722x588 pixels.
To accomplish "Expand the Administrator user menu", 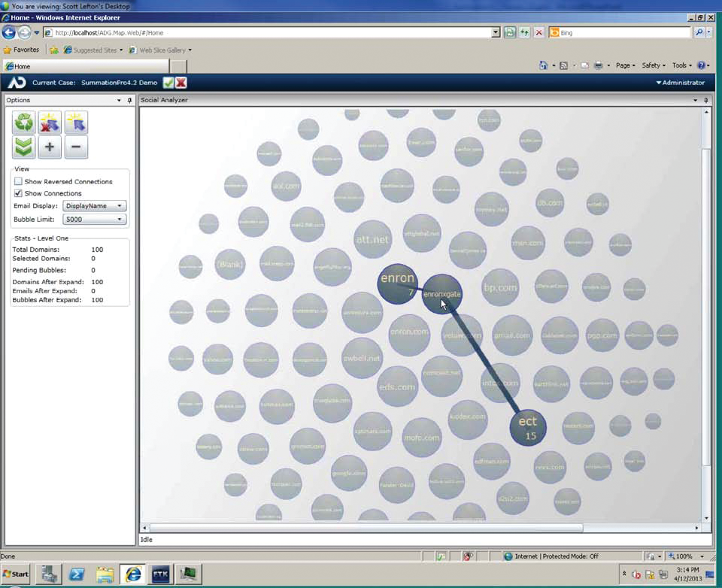I will click(681, 83).
